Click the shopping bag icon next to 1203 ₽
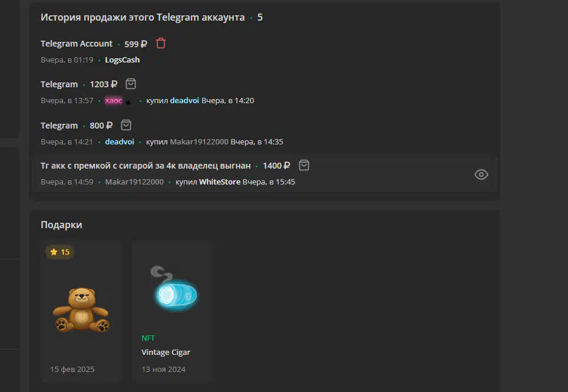 coord(131,84)
